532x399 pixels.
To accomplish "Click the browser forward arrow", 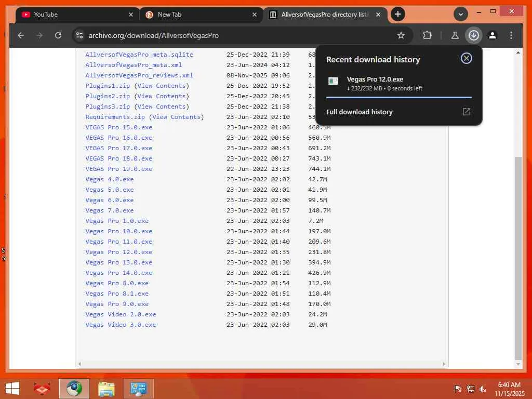I will [39, 35].
